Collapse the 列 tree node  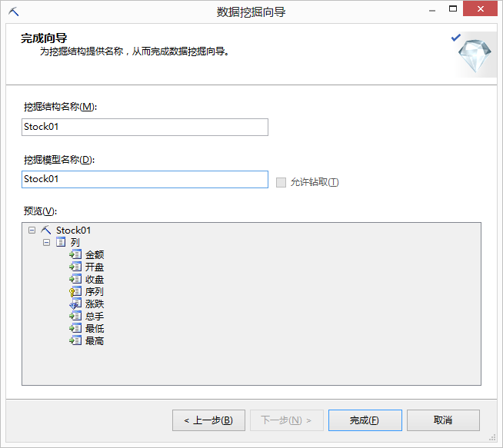point(46,243)
